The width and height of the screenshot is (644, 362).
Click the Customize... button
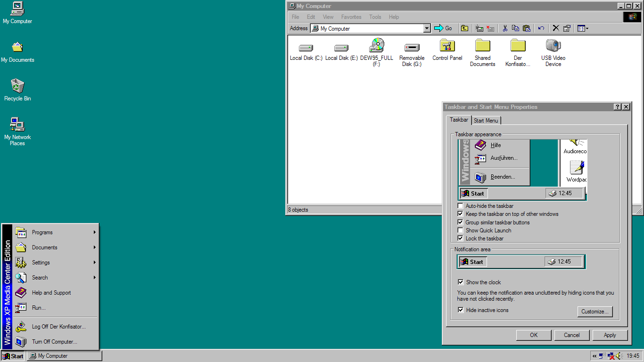[x=594, y=312]
